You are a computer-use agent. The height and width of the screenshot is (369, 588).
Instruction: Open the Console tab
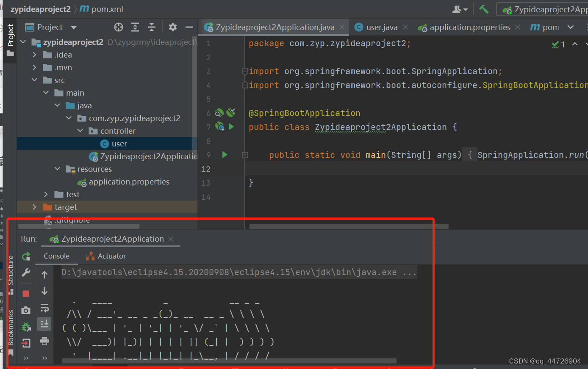click(56, 256)
